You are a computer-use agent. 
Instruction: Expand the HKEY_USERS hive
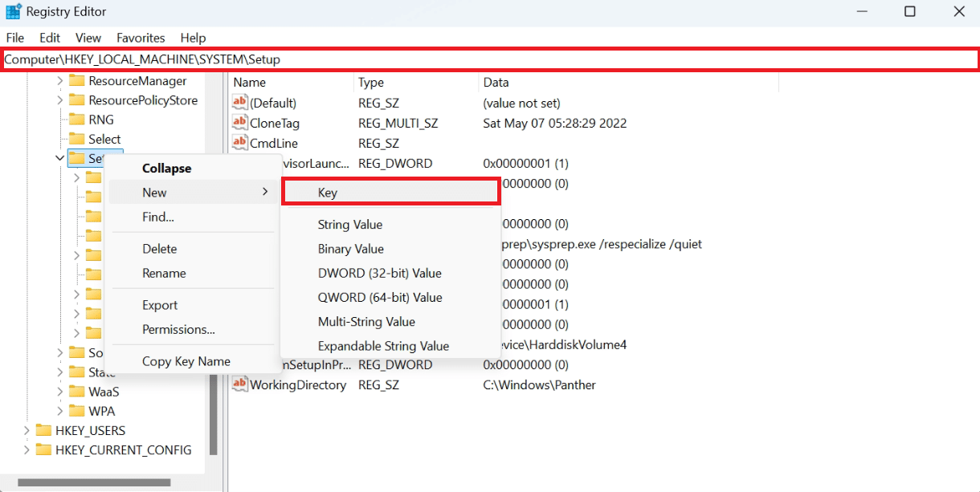pos(27,430)
